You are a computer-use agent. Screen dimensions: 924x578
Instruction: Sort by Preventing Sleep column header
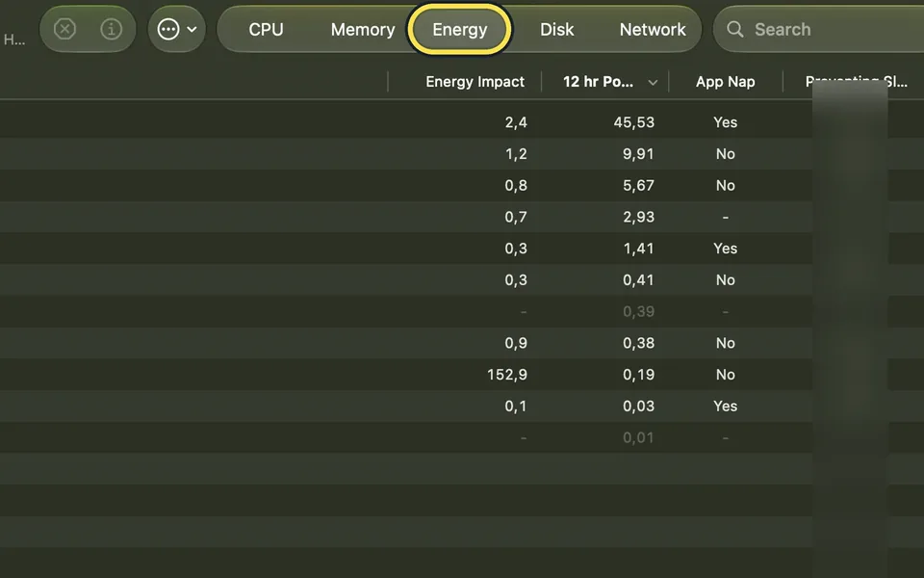856,82
